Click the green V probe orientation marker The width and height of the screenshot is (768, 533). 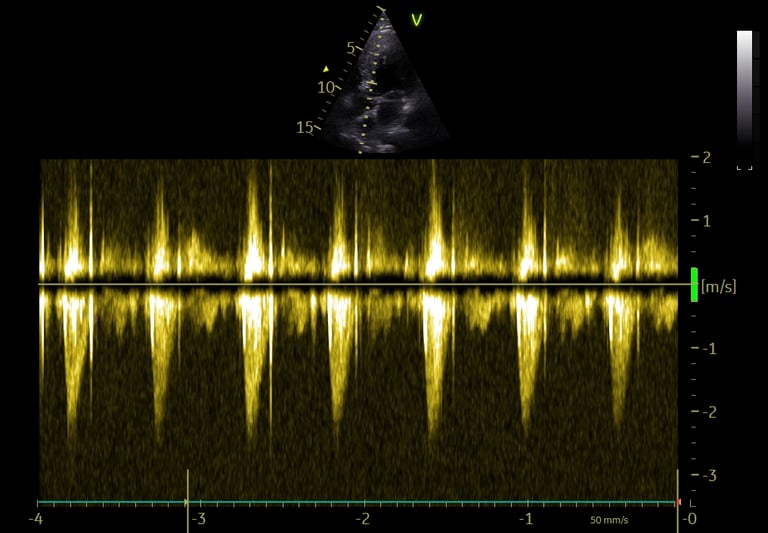[x=416, y=20]
